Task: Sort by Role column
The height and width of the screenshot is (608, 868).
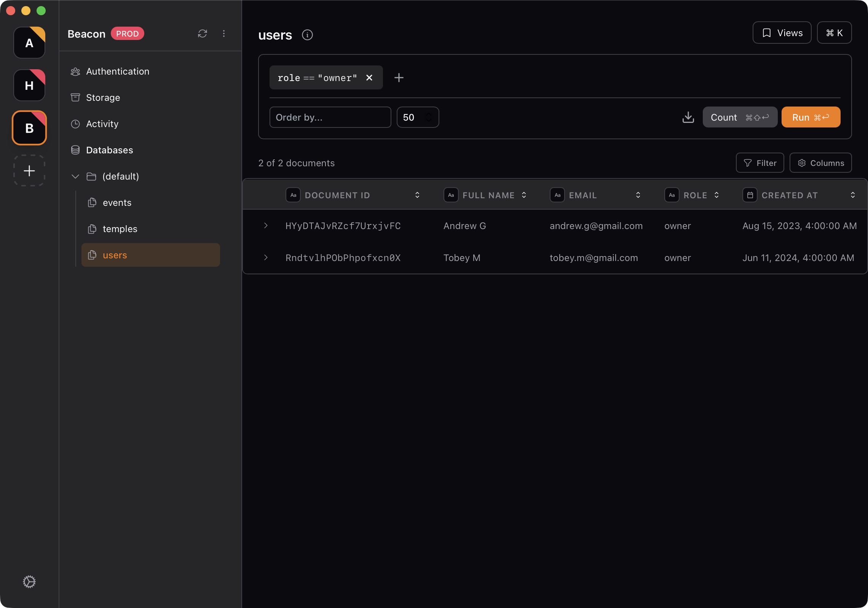Action: [x=716, y=195]
